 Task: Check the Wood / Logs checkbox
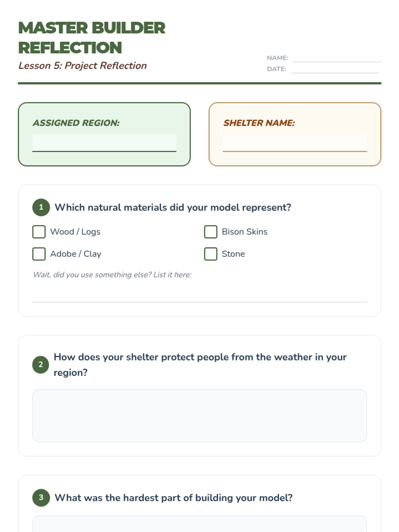(39, 232)
